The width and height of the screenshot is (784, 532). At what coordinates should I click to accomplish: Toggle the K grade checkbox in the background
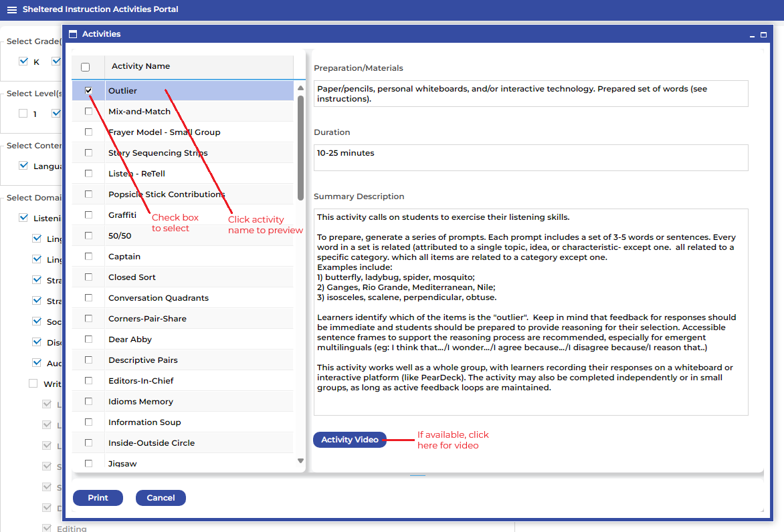(x=23, y=61)
